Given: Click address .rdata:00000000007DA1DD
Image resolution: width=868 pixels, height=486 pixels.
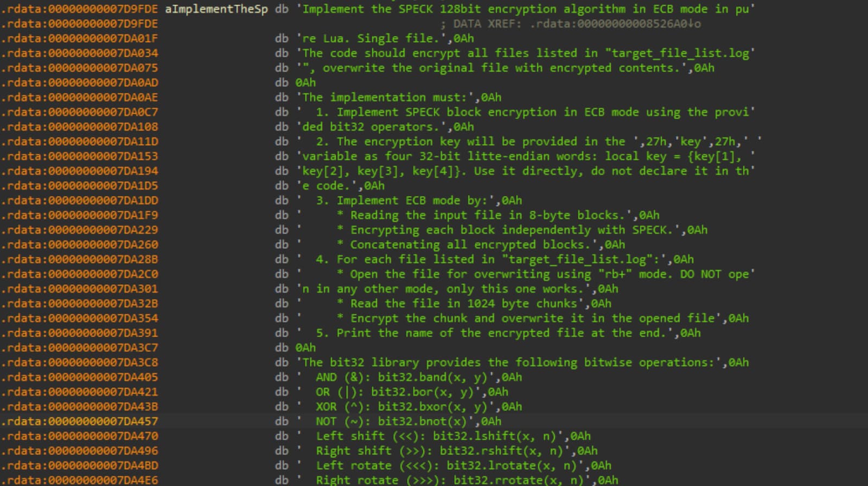Looking at the screenshot, I should click(80, 201).
